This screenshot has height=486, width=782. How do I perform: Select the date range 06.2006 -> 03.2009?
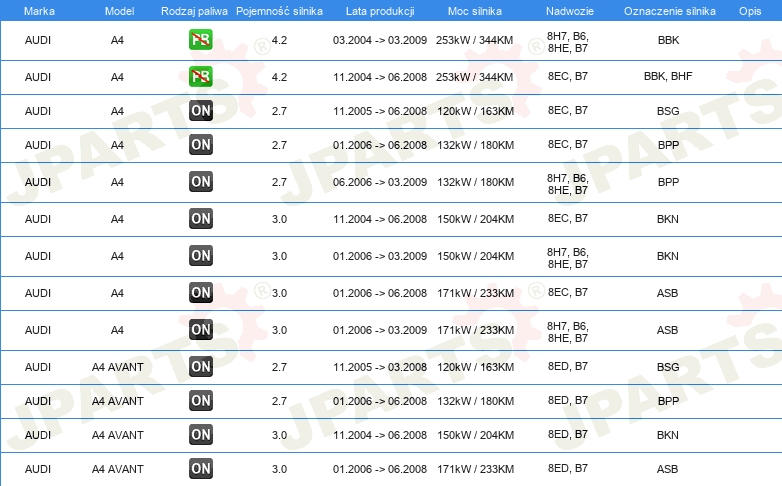point(380,182)
